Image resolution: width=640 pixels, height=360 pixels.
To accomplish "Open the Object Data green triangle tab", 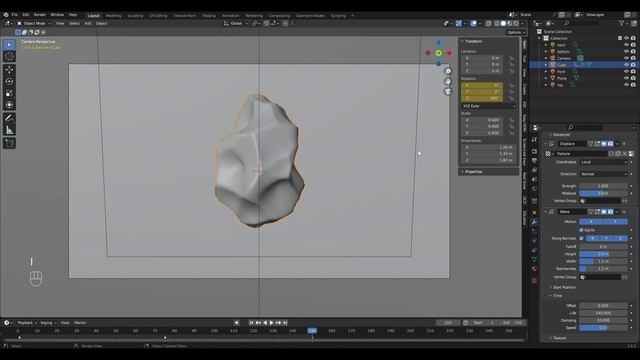I will pos(534,260).
